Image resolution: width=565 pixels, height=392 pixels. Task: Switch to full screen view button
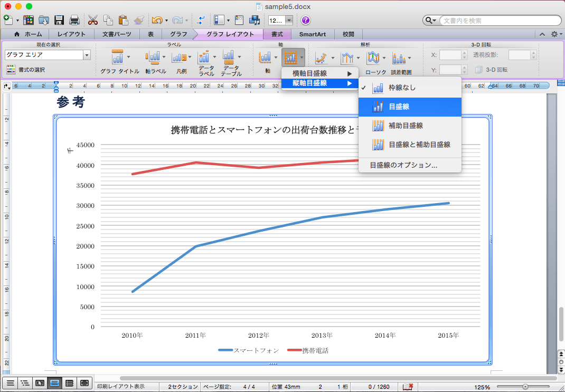click(x=84, y=383)
